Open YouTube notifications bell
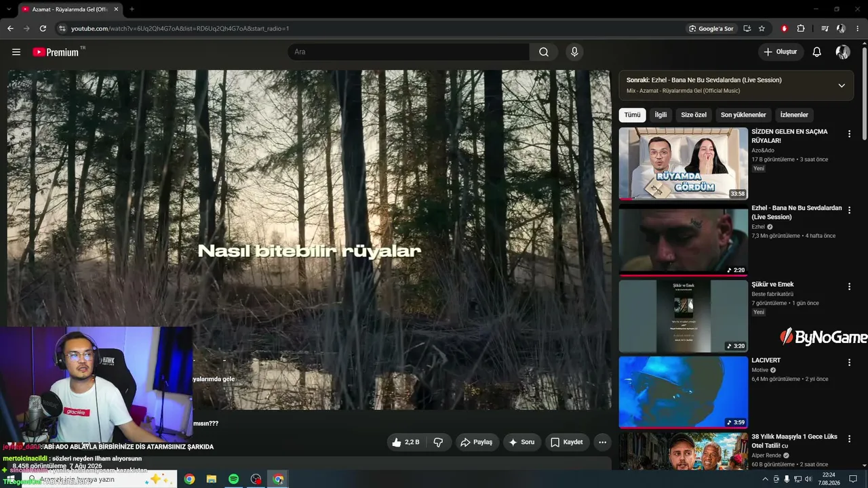This screenshot has width=868, height=488. point(817,52)
